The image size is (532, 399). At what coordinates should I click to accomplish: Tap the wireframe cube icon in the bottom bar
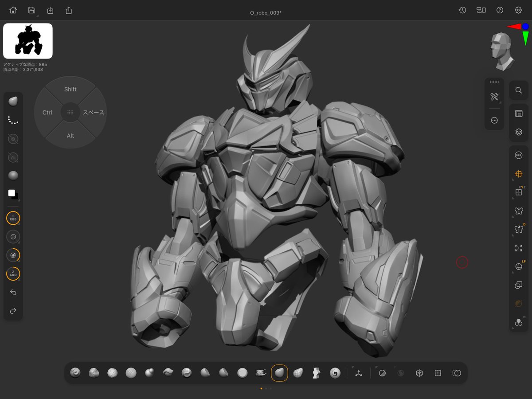(x=419, y=373)
